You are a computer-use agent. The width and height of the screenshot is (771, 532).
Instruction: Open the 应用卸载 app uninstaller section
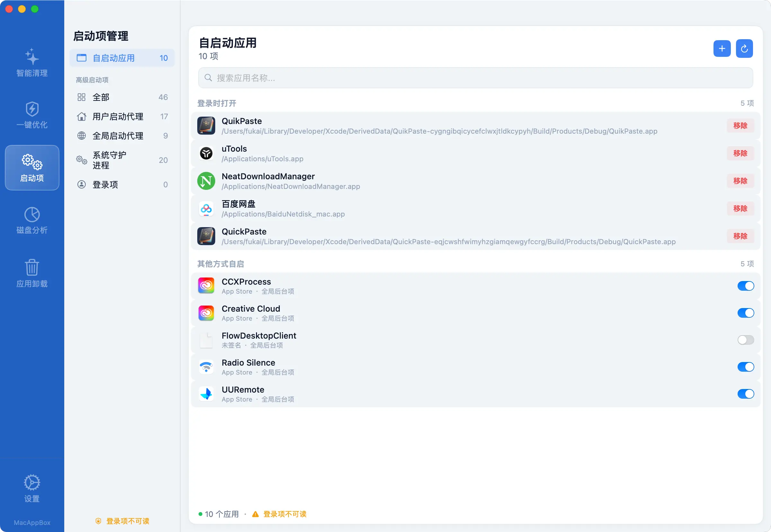[x=32, y=273]
